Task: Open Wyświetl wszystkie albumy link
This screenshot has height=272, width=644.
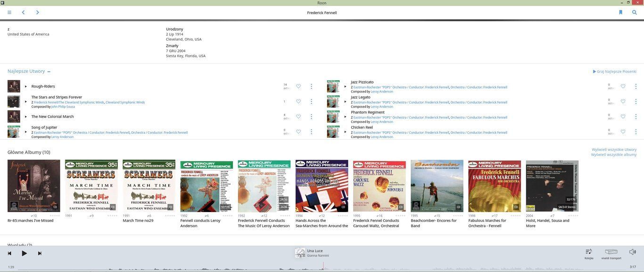Action: click(x=614, y=154)
